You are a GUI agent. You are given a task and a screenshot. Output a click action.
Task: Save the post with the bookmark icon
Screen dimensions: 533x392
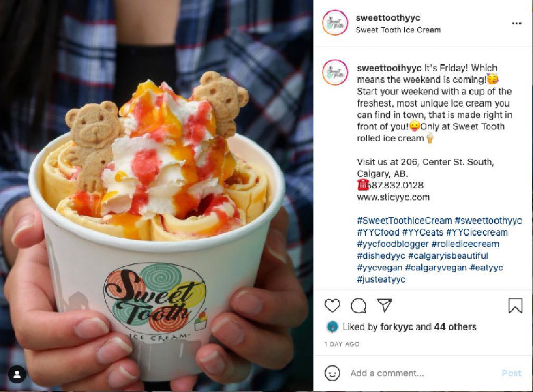pyautogui.click(x=515, y=306)
